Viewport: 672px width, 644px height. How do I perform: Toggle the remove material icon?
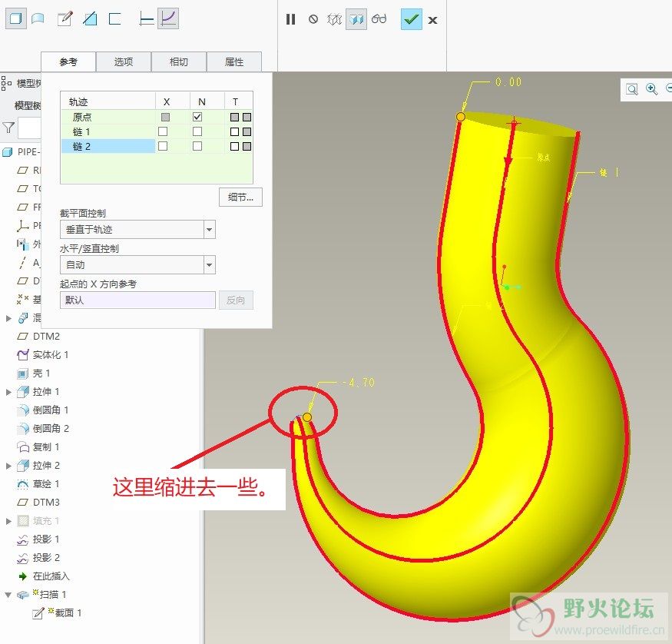coord(90,19)
